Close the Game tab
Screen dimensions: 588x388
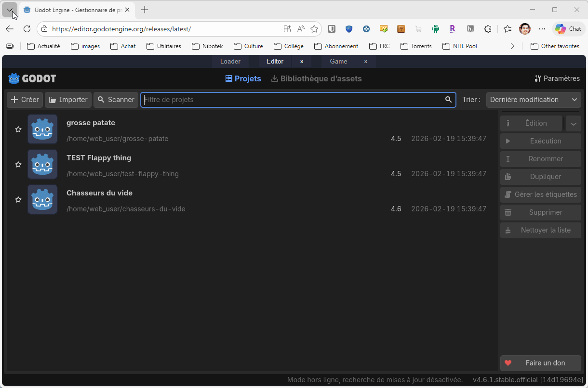(x=366, y=62)
